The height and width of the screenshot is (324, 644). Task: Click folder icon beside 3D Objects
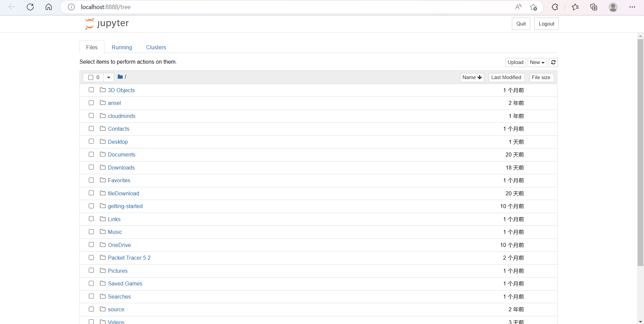click(103, 90)
